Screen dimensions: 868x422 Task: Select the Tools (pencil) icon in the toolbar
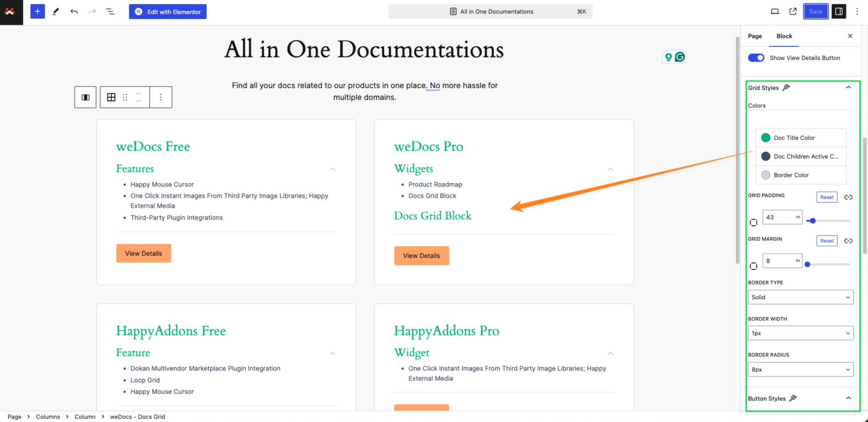pyautogui.click(x=55, y=11)
